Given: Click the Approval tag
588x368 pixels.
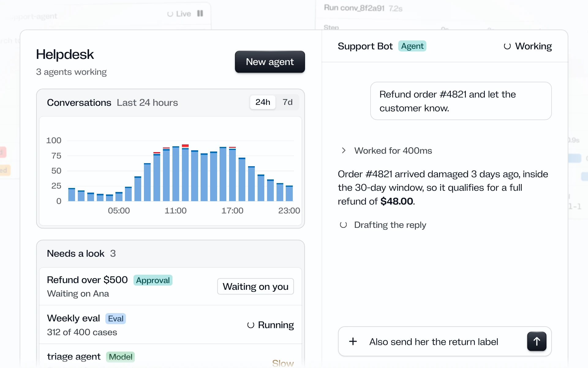Looking at the screenshot, I should point(153,280).
